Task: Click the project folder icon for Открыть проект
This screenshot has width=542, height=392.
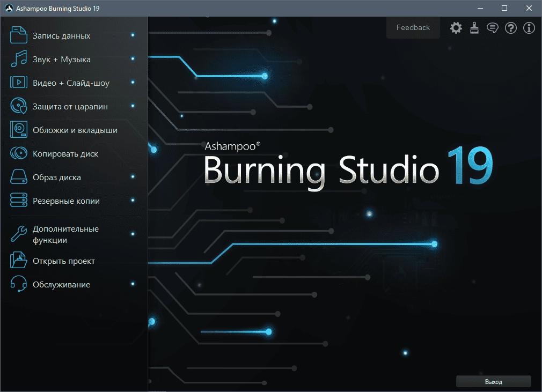Action: [x=19, y=261]
